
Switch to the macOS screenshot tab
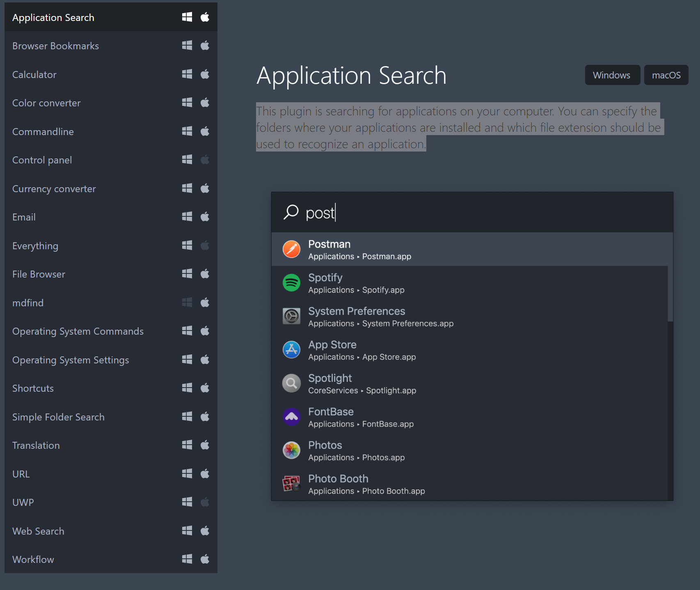click(x=666, y=75)
